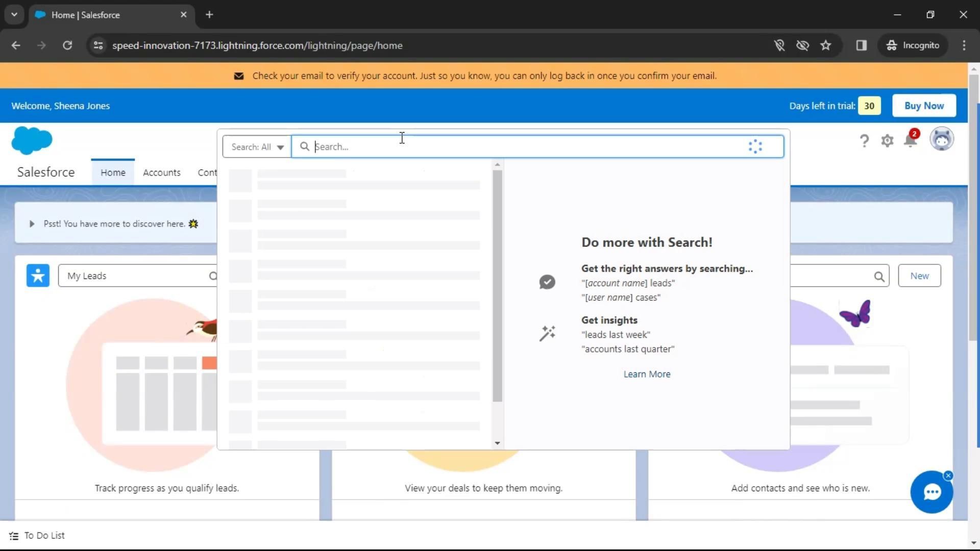Click the Salesforce cloud logo

32,140
